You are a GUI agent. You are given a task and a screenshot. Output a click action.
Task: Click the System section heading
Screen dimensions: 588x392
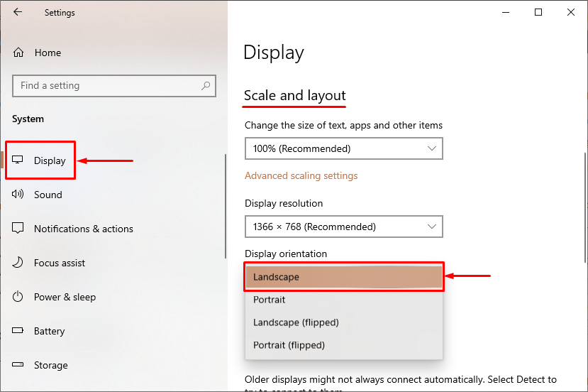click(x=28, y=119)
